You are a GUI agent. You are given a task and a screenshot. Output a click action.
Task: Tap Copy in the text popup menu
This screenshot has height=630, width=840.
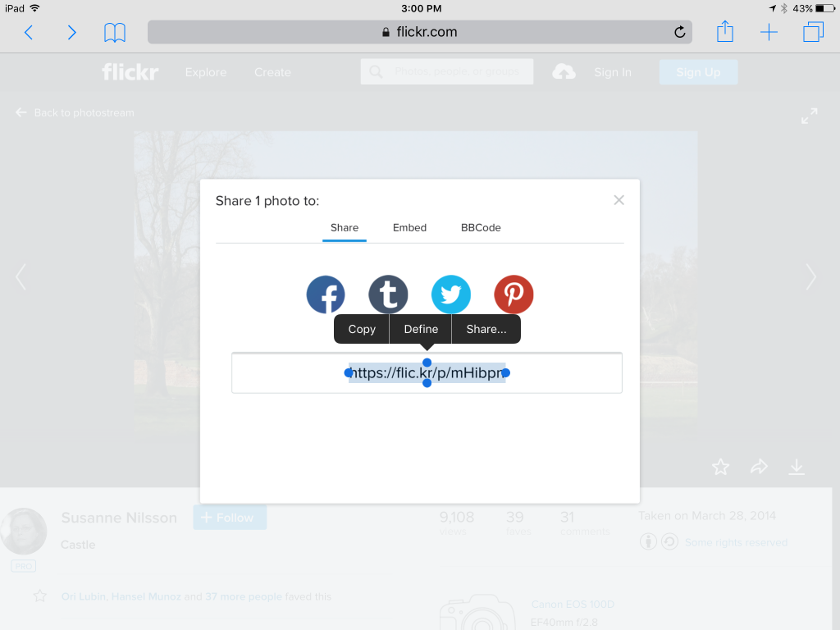tap(362, 329)
